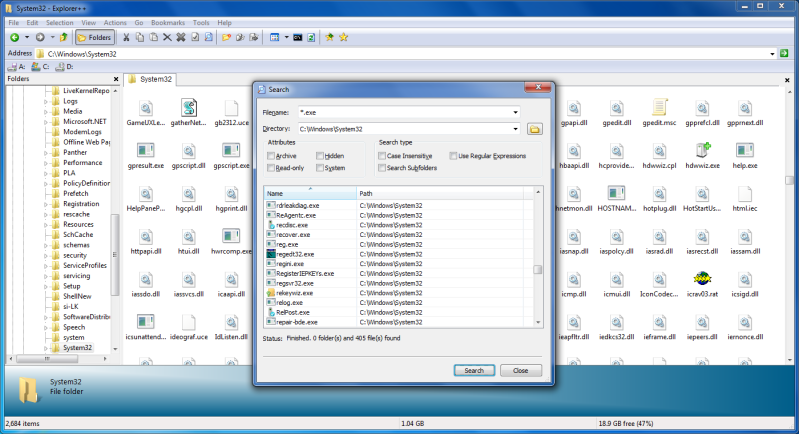Select regedt32.exe in search results
The height and width of the screenshot is (434, 799).
click(296, 255)
